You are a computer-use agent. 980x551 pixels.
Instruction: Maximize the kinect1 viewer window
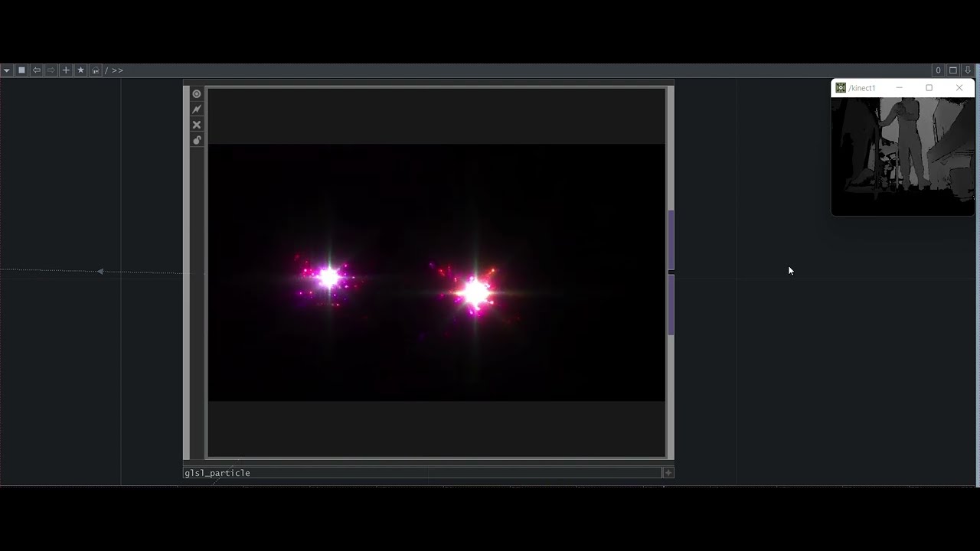pos(929,88)
